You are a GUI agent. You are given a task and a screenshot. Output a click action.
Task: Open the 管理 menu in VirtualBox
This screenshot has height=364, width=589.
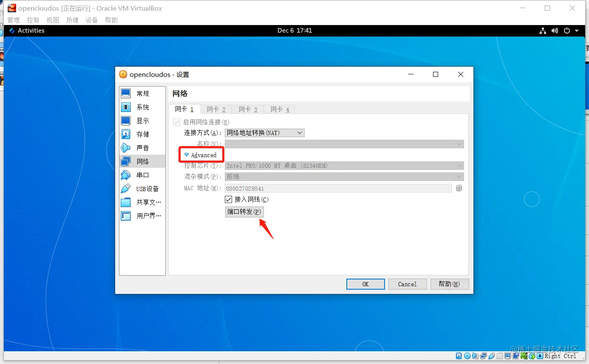pos(14,20)
